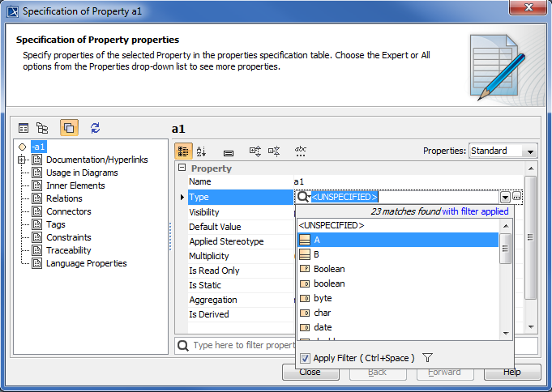Choose <UNSPECIFIED> from the type list
Screen dimensions: 552x392
[x=398, y=225]
